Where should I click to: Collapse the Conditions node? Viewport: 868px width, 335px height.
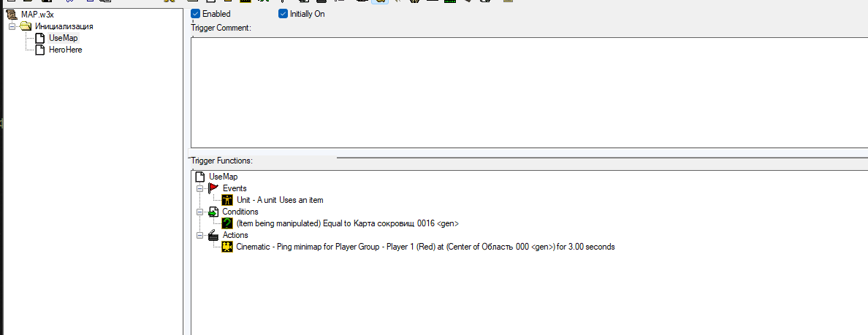tap(200, 212)
